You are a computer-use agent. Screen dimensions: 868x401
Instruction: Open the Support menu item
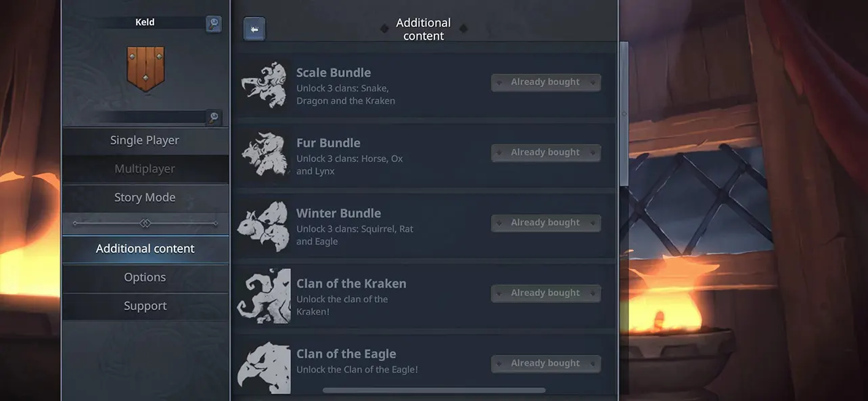tap(145, 305)
